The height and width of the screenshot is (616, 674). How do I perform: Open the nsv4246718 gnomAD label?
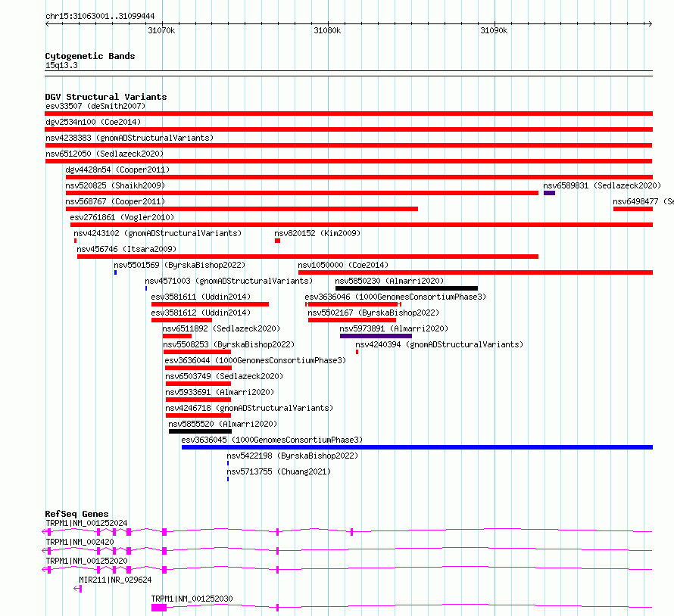(x=249, y=408)
